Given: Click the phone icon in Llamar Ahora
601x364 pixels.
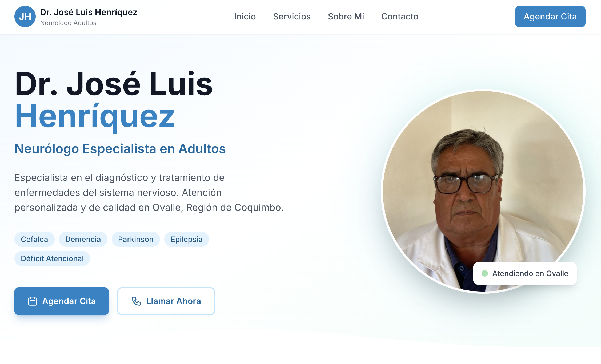Looking at the screenshot, I should click(x=137, y=301).
